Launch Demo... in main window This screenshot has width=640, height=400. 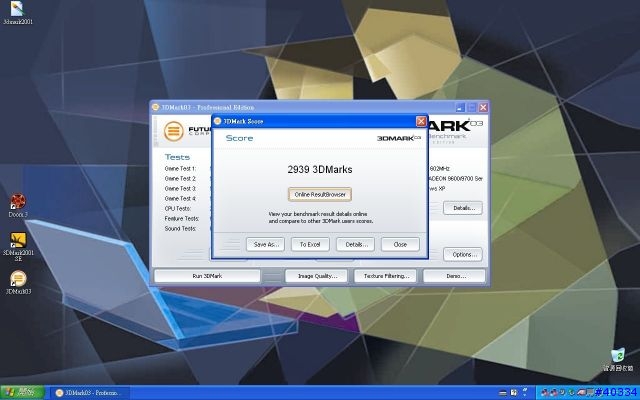[x=456, y=276]
